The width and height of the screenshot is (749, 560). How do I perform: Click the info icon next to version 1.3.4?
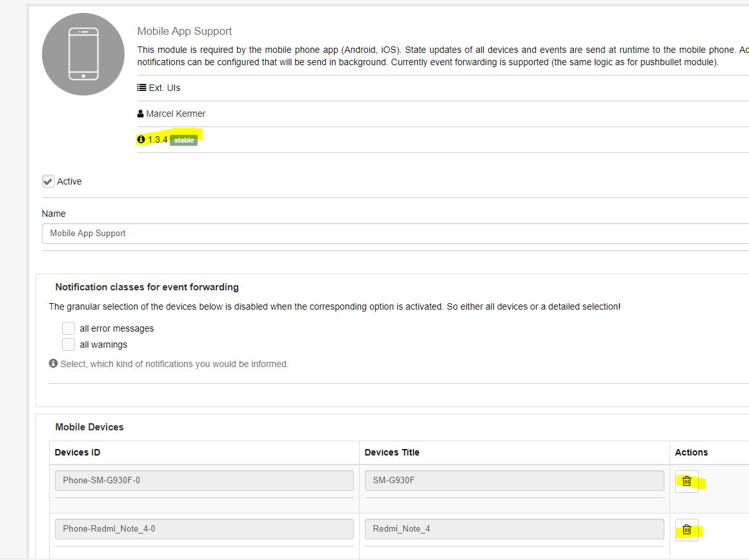coord(141,139)
